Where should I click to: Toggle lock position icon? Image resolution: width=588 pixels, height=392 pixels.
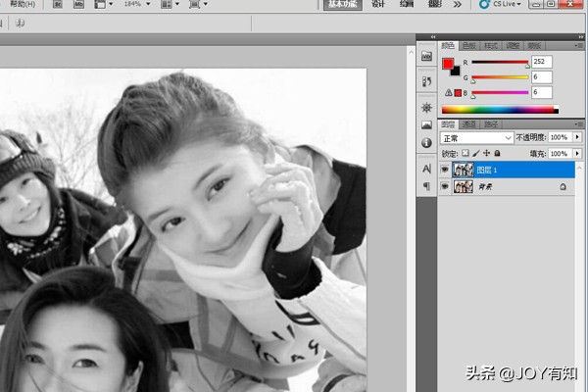tap(487, 153)
